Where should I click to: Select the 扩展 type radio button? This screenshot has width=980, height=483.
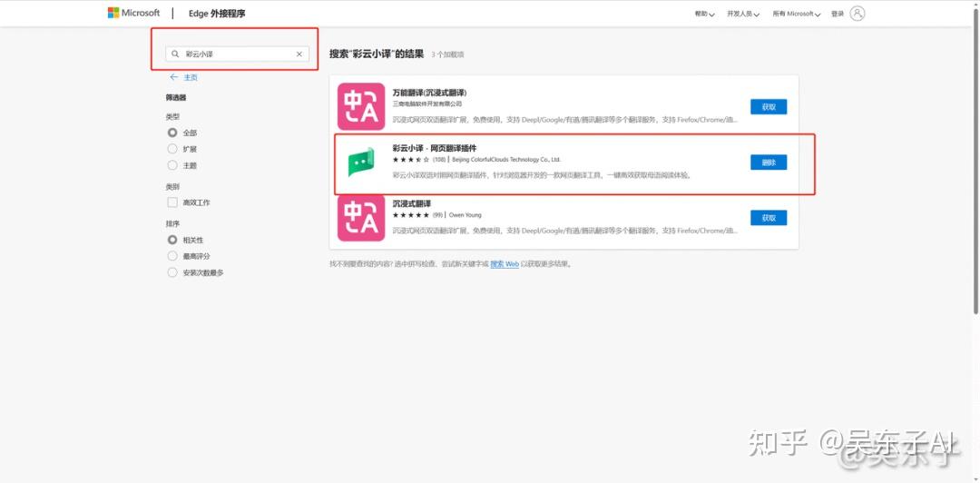(172, 149)
